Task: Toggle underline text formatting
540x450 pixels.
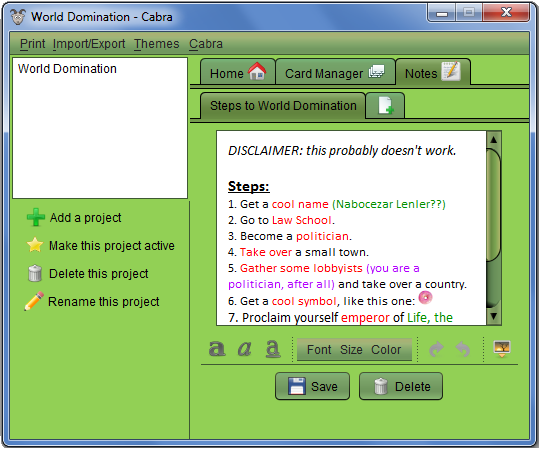Action: 273,349
